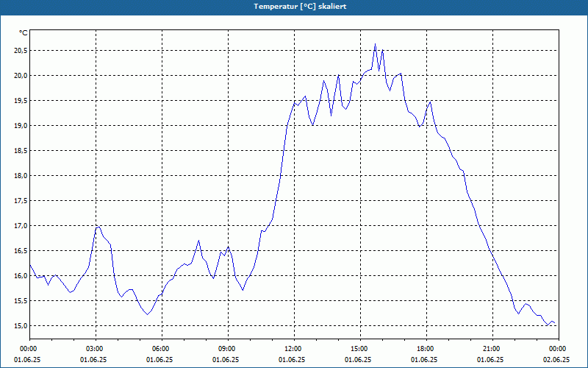Click the 01.06.25 date under 12:00
The image size is (588, 368).
click(292, 360)
